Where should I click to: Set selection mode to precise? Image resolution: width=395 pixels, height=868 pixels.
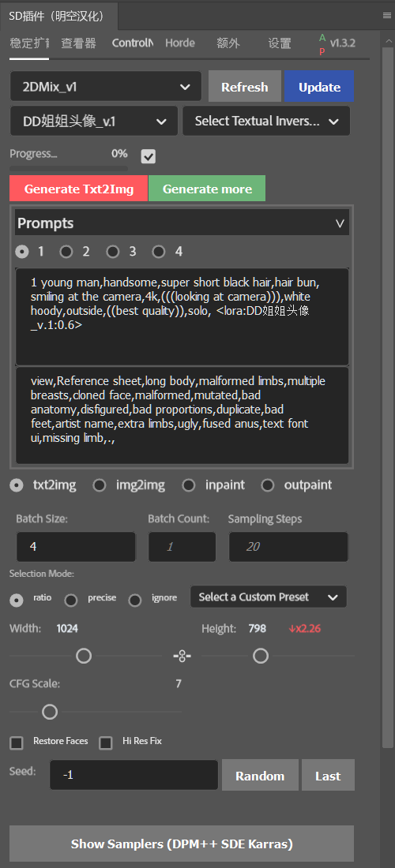click(71, 600)
